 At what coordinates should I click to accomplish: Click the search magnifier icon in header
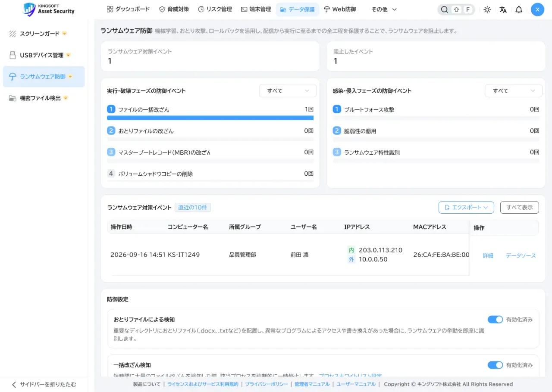(445, 9)
